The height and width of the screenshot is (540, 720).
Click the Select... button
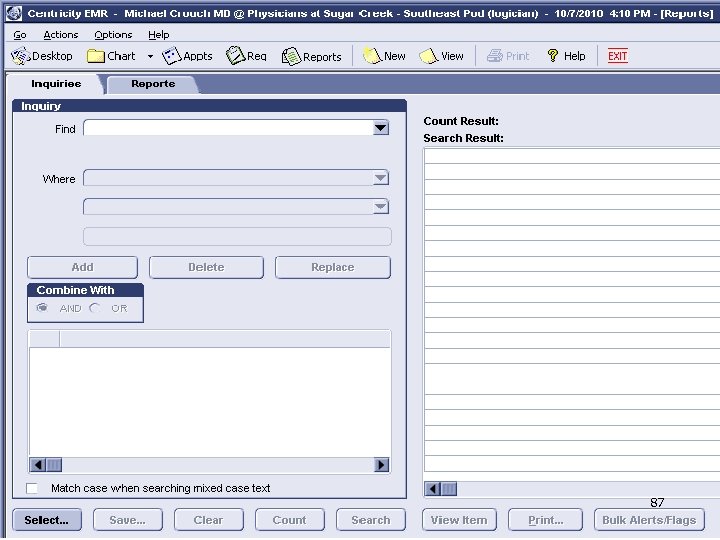point(47,520)
